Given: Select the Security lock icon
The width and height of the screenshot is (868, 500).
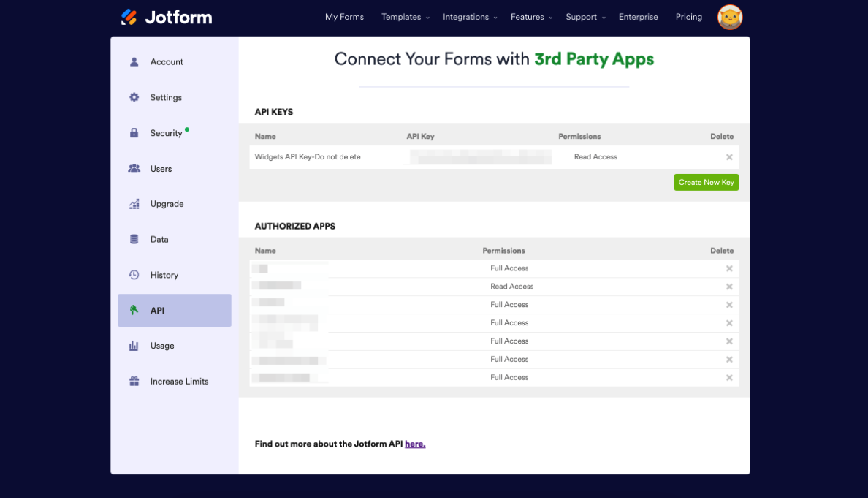Looking at the screenshot, I should tap(134, 133).
